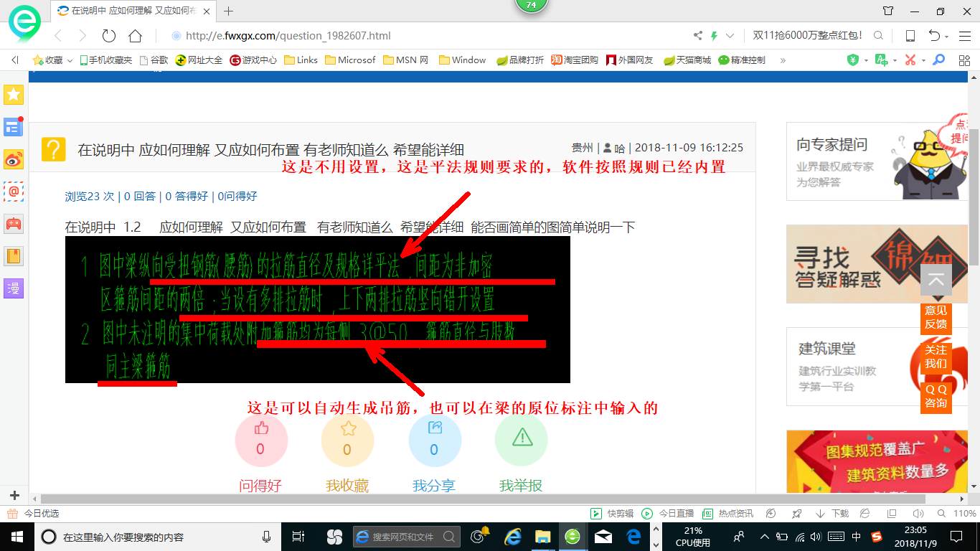Click the 我收藏 star button
The height and width of the screenshot is (551, 980).
(347, 441)
